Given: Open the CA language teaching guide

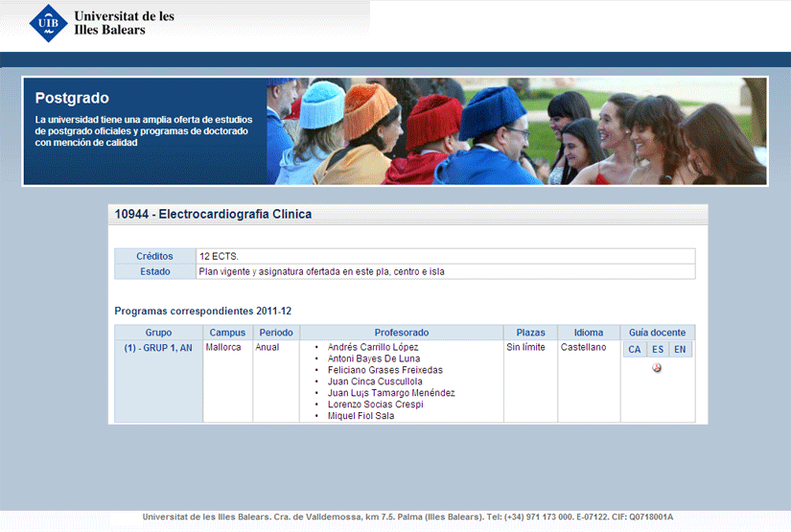Looking at the screenshot, I should coord(635,350).
